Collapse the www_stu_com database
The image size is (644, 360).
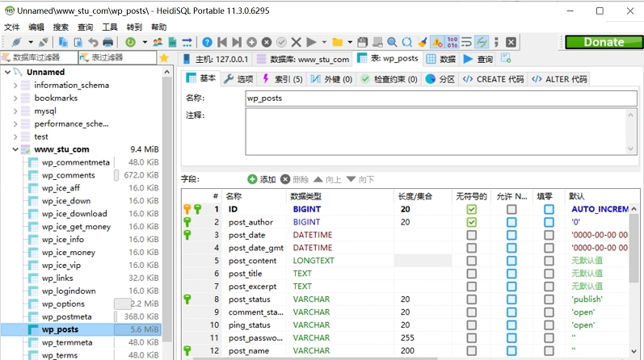click(x=15, y=149)
